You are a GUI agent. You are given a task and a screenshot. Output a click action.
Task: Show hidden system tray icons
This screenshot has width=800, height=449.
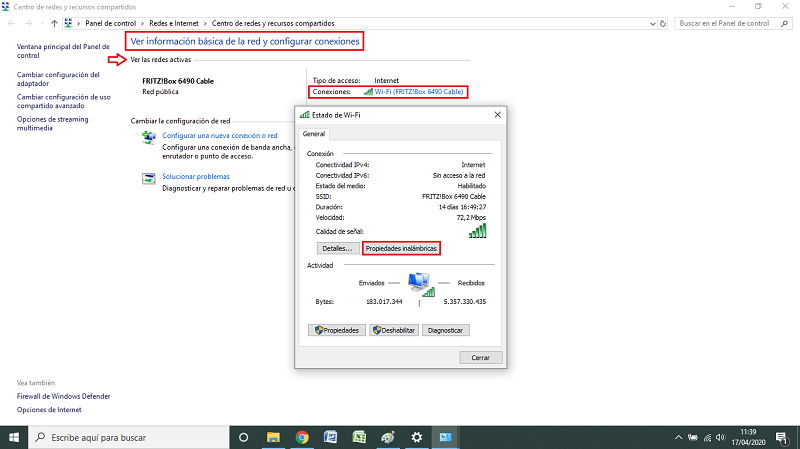tap(678, 438)
